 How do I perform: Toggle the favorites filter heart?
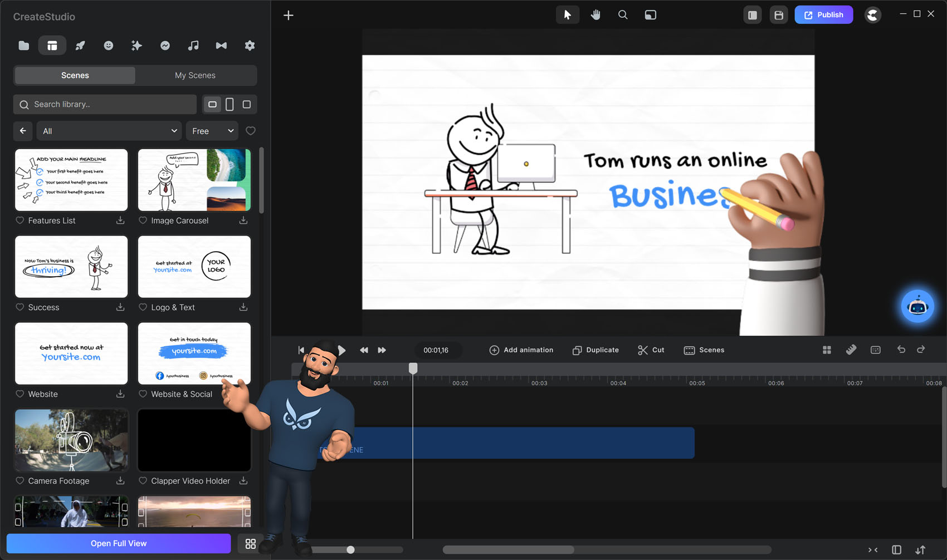click(x=251, y=131)
